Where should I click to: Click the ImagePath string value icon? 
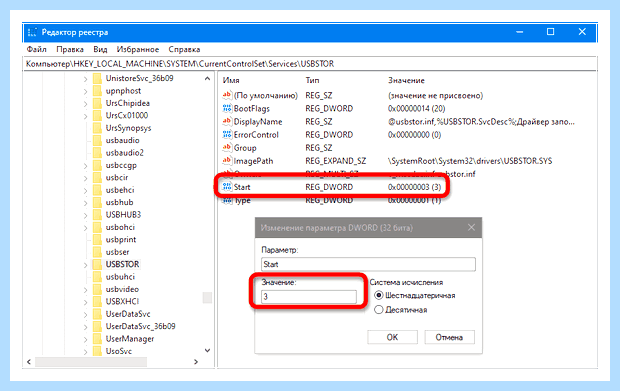pyautogui.click(x=227, y=161)
